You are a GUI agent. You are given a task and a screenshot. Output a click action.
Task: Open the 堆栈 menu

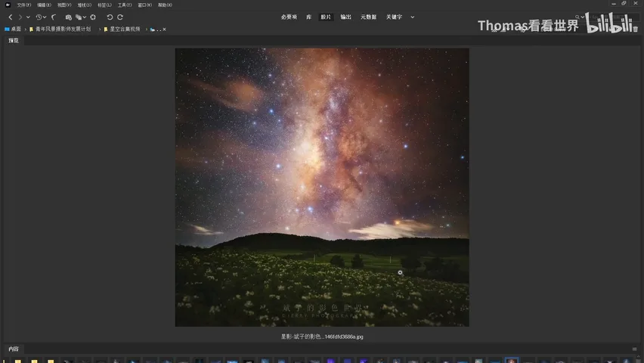click(84, 5)
